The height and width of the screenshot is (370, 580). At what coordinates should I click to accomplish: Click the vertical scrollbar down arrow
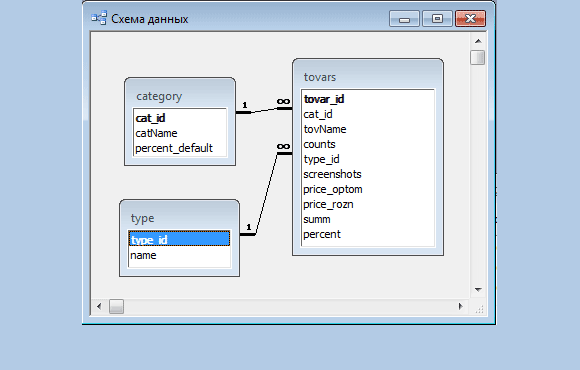click(478, 290)
